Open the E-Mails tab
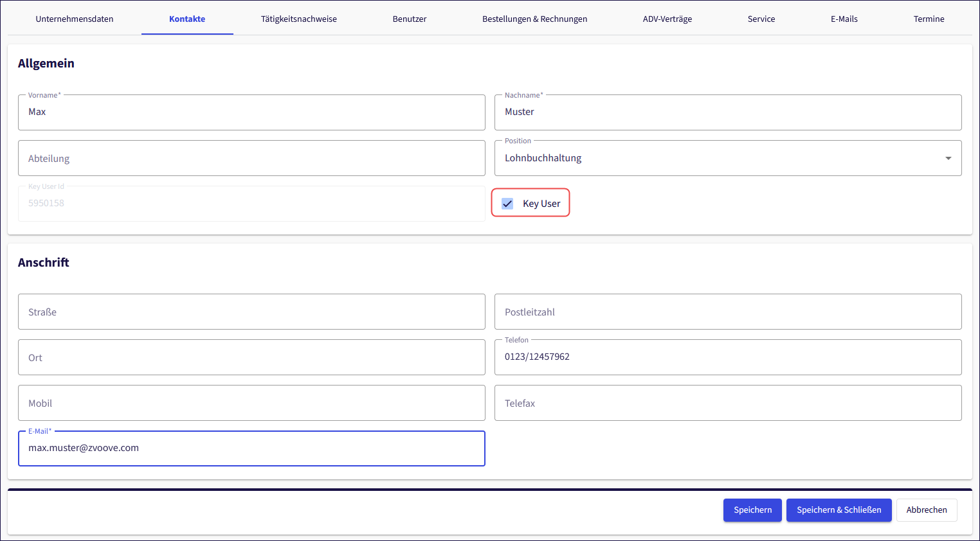The width and height of the screenshot is (980, 541). [x=844, y=19]
